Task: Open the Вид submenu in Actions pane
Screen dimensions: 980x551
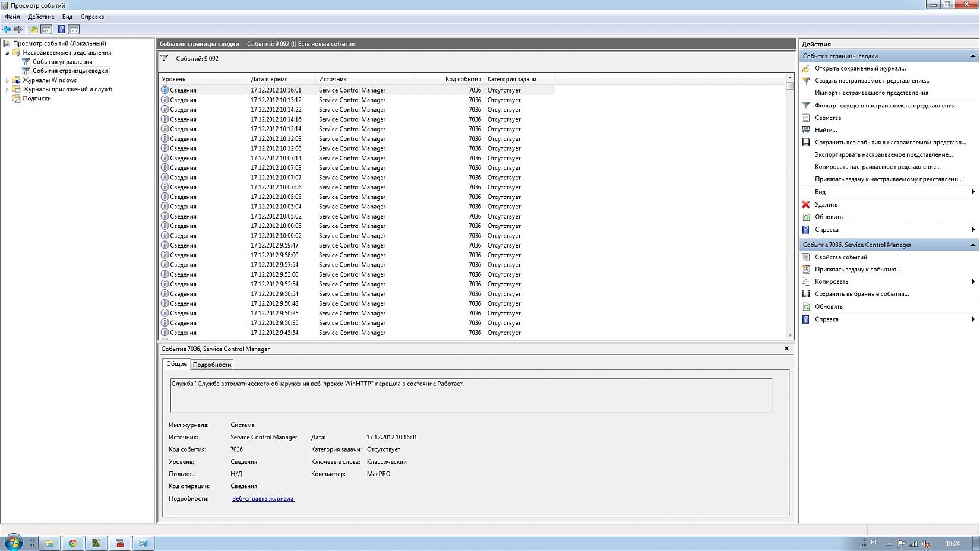Action: point(973,192)
